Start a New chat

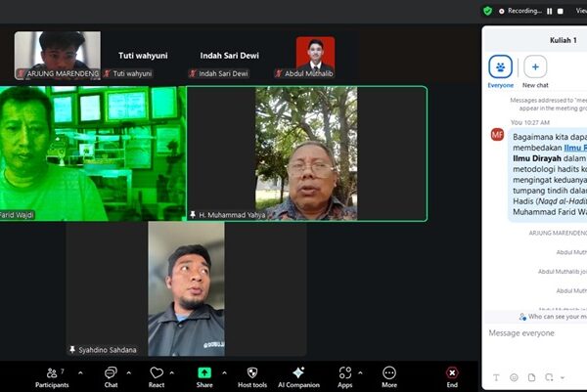[535, 71]
